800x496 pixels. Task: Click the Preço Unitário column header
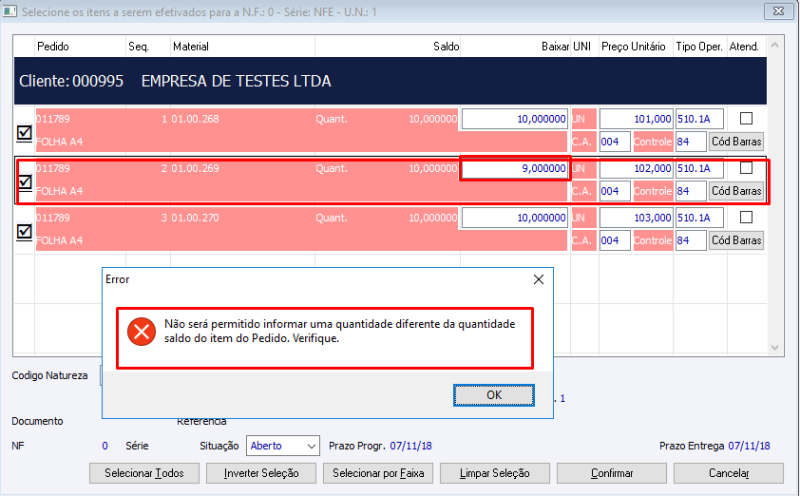coord(633,46)
